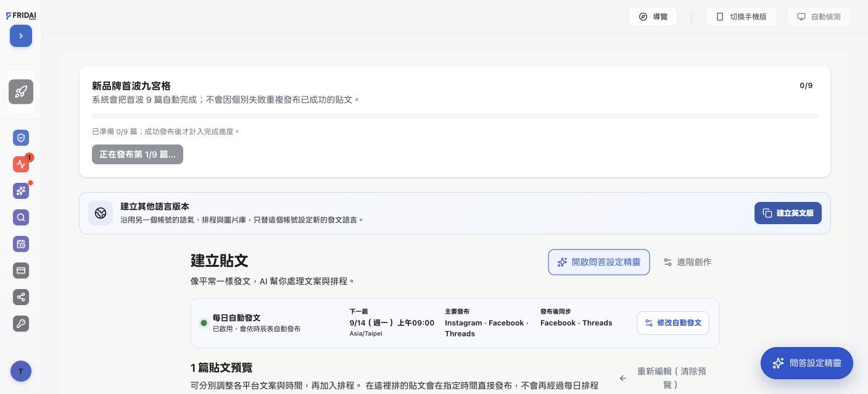Click the green enabled status dot
Image resolution: width=868 pixels, height=394 pixels.
pos(204,323)
